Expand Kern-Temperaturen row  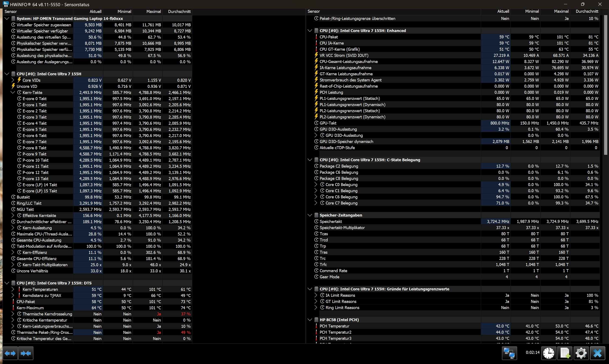point(13,289)
